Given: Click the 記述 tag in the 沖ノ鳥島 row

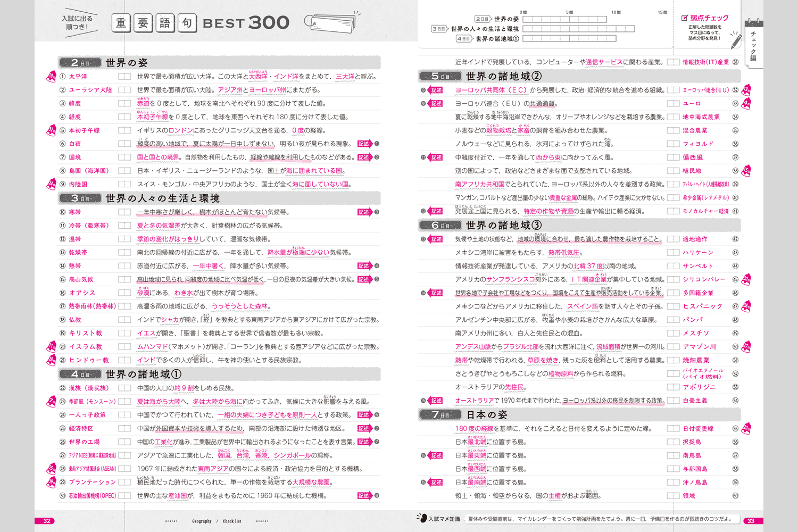Looking at the screenshot, I should (x=436, y=482).
